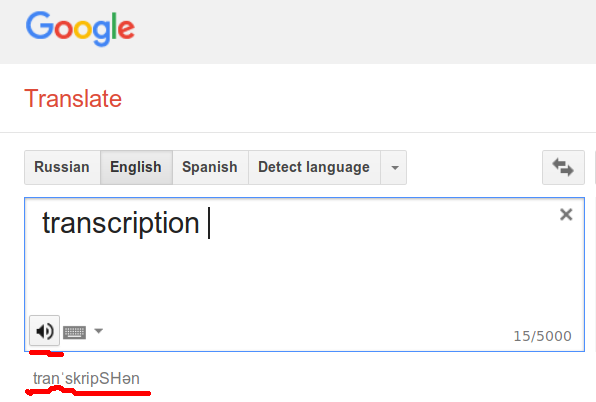Swap source and target languages
The width and height of the screenshot is (596, 402).
(x=563, y=168)
